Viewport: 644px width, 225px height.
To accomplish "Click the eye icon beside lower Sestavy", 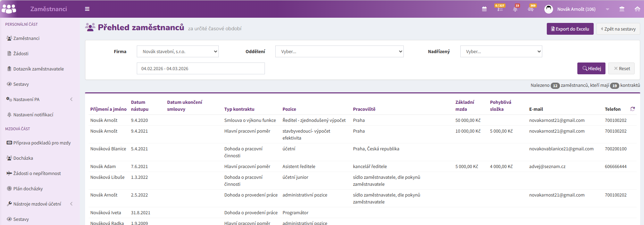I will point(9,219).
